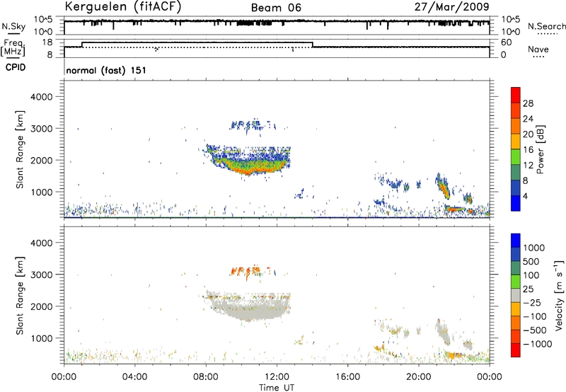
Task: Click the '-1000' velocity colorbar value
Action: tap(538, 344)
